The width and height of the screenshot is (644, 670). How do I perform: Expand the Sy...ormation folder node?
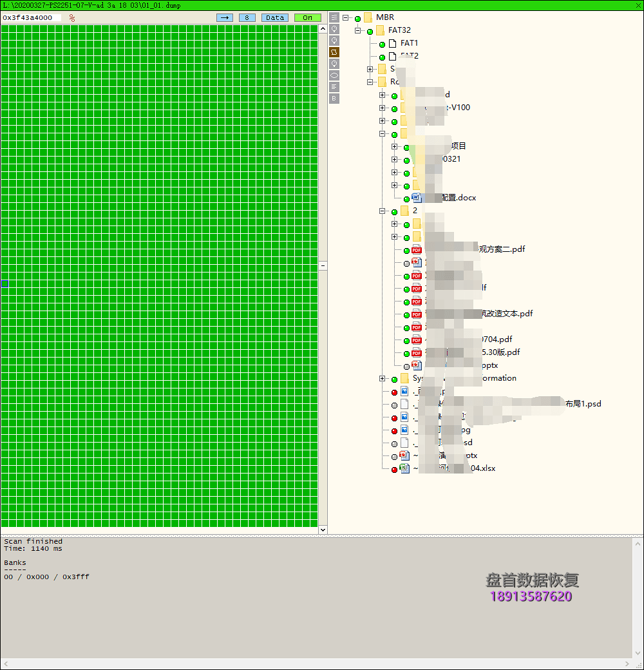tap(383, 378)
